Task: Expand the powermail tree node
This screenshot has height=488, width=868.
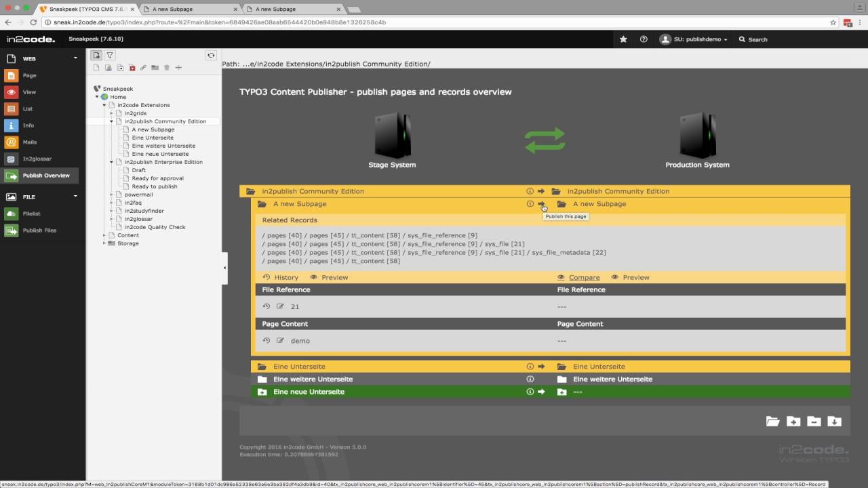Action: tap(112, 195)
